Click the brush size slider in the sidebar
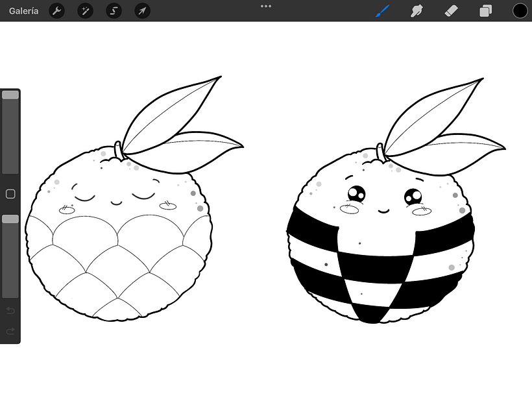Viewport: 532px width, 399px height. (x=10, y=132)
